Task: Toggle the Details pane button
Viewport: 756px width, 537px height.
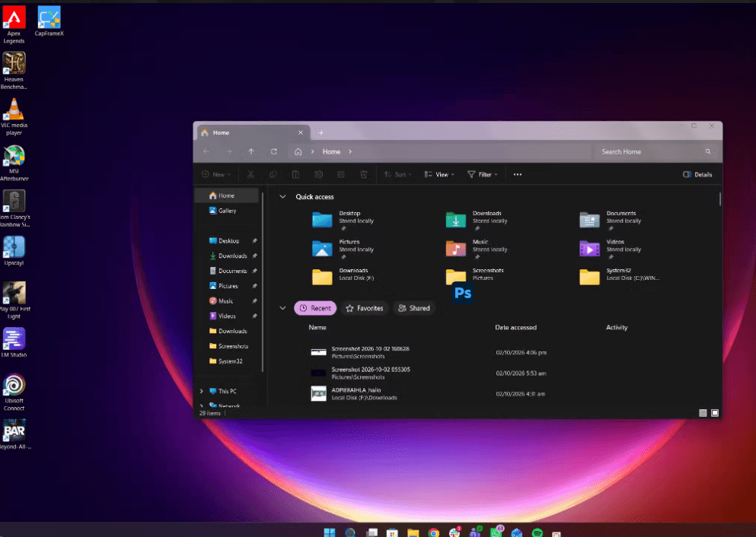Action: click(x=697, y=174)
